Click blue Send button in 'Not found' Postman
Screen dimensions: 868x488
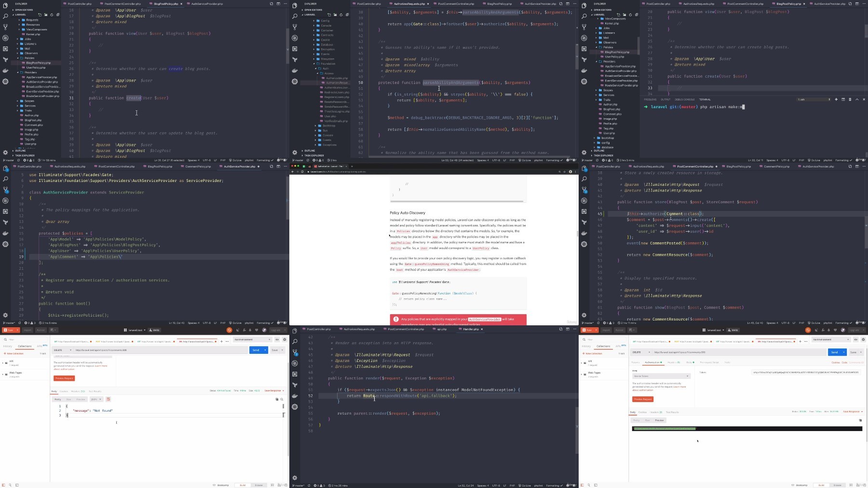256,350
